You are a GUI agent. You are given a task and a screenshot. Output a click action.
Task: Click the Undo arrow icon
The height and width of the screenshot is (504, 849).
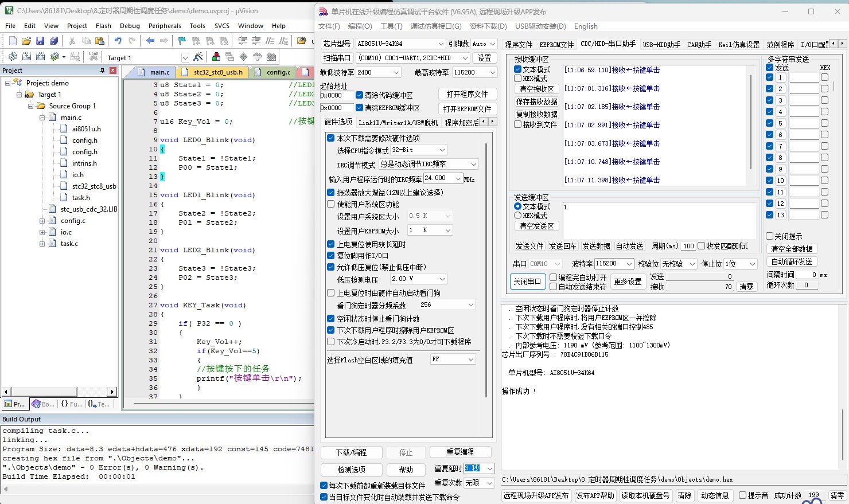tap(118, 41)
